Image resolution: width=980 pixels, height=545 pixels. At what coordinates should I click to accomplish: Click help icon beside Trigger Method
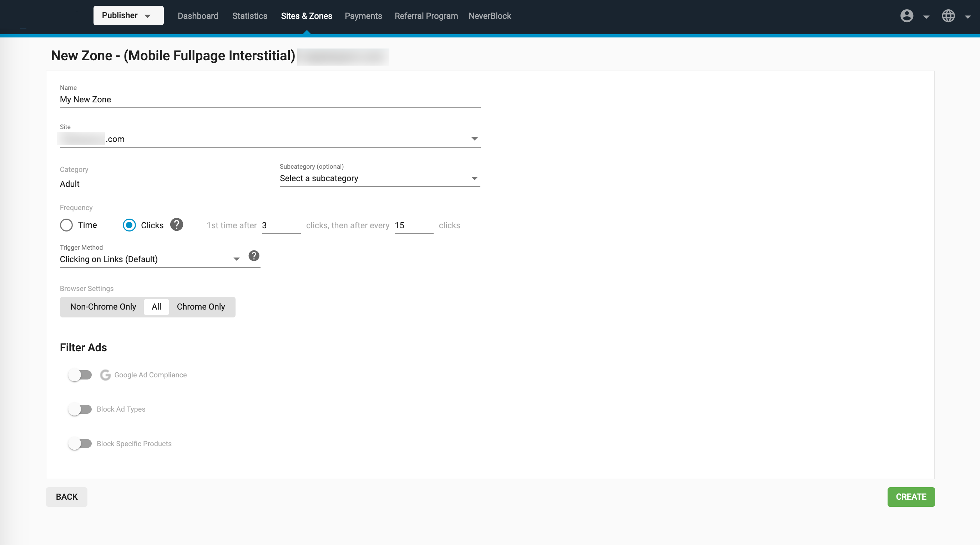tap(254, 256)
